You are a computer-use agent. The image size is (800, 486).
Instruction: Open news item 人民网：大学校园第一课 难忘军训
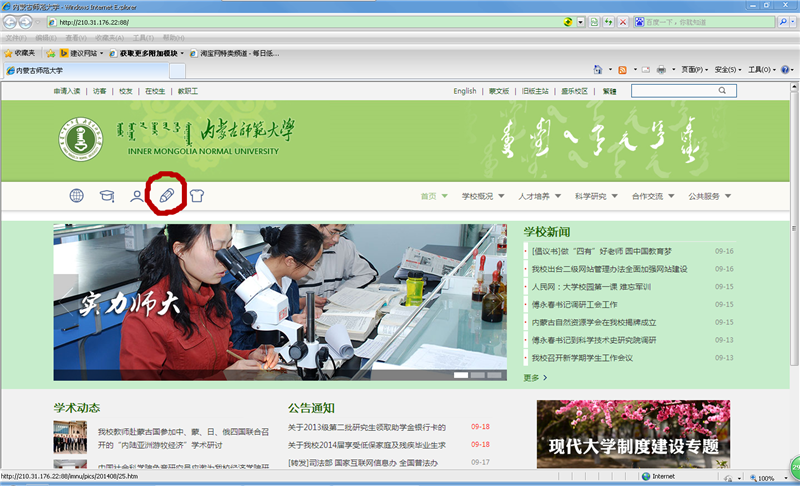(590, 287)
